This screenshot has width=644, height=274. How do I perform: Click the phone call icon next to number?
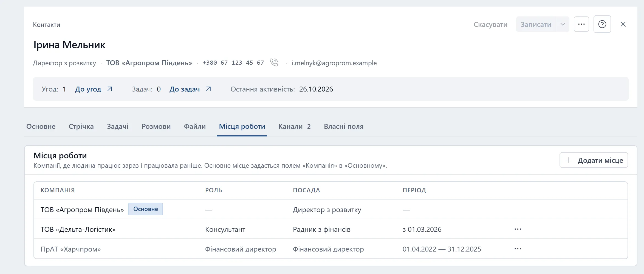pyautogui.click(x=274, y=62)
